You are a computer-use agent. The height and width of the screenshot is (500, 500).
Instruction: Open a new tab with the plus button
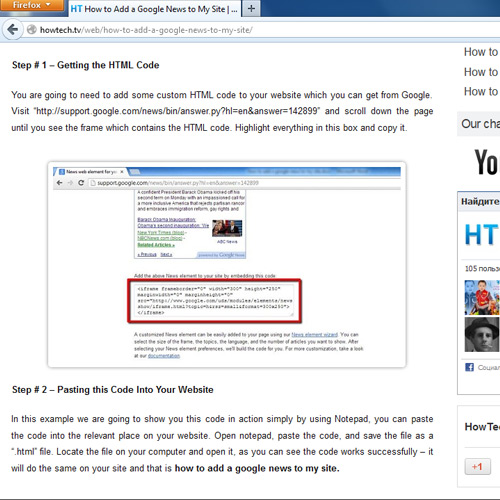251,9
